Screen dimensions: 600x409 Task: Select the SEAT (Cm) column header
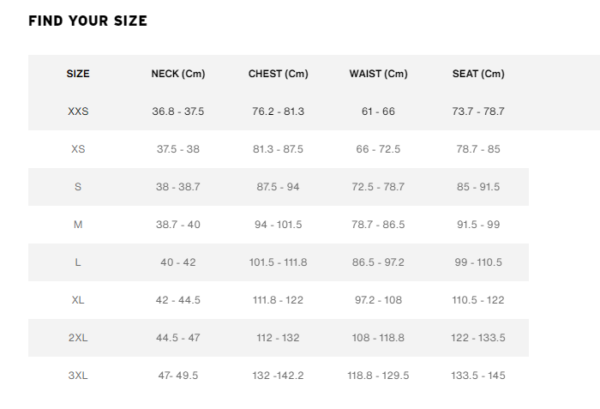(478, 73)
